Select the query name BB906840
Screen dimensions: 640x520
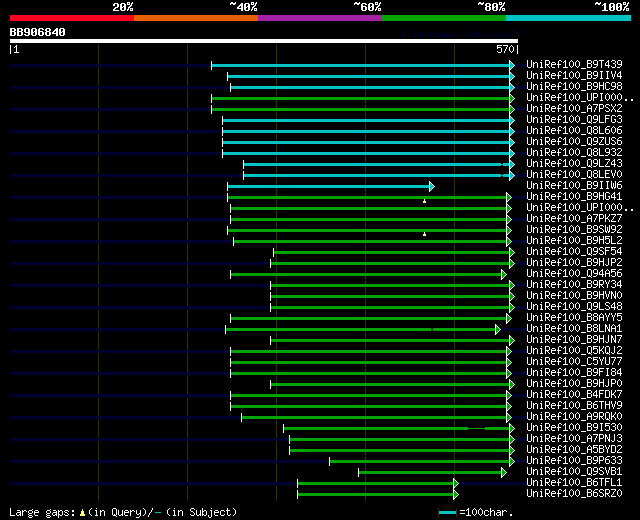pos(38,32)
